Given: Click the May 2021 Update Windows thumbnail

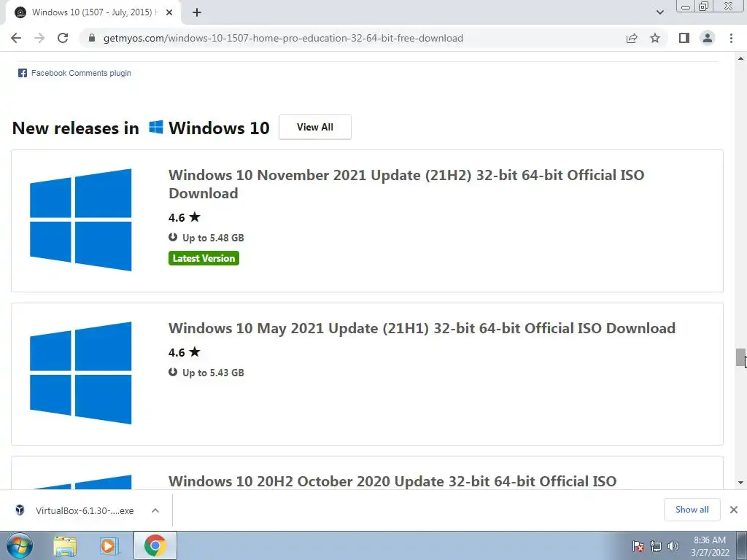Looking at the screenshot, I should [80, 373].
